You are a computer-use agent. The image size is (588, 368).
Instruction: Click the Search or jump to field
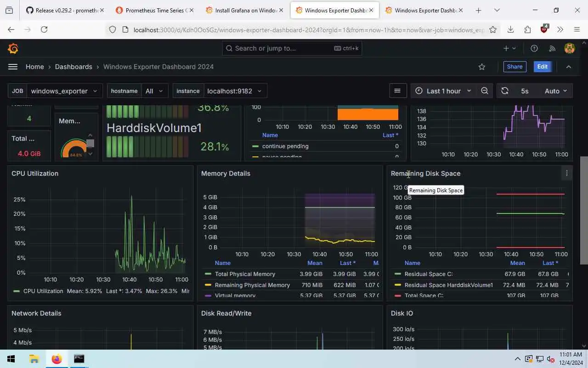point(292,48)
